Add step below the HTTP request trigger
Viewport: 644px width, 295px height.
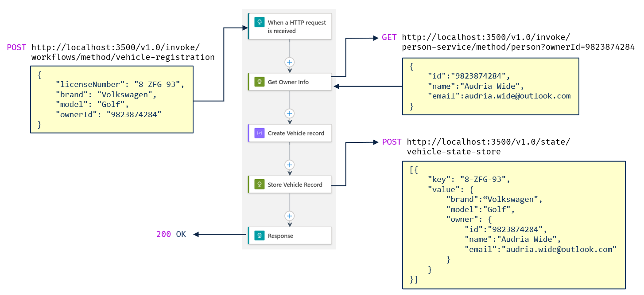tap(290, 62)
